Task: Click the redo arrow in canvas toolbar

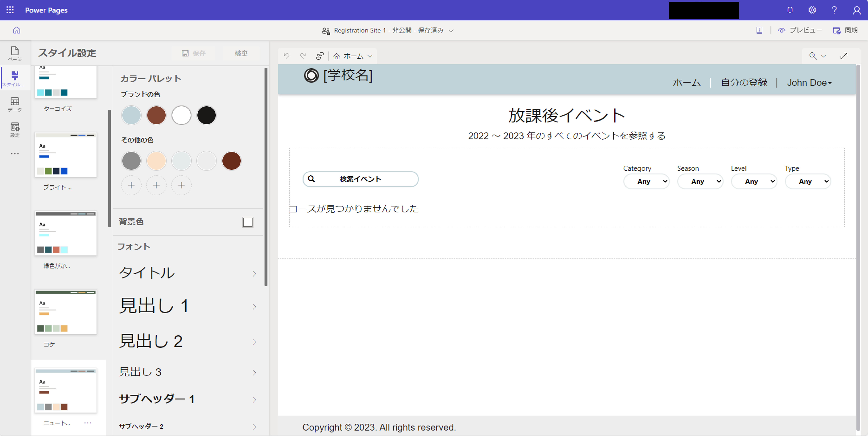Action: point(303,56)
